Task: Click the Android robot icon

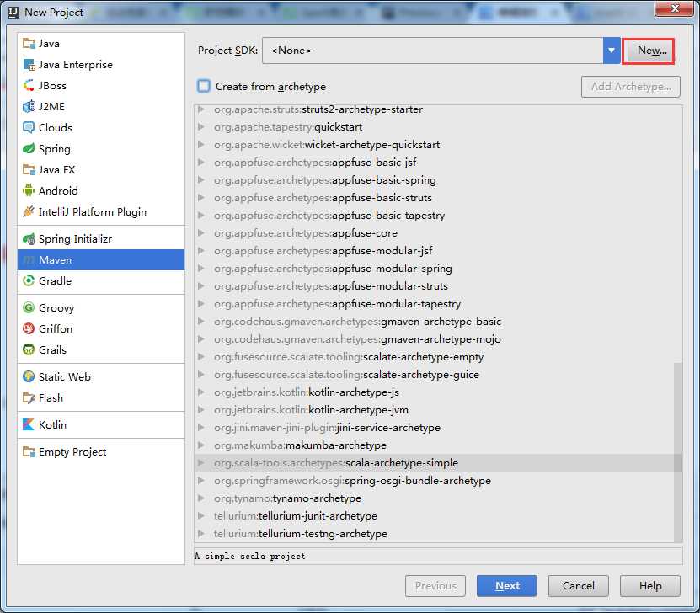Action: [x=29, y=190]
